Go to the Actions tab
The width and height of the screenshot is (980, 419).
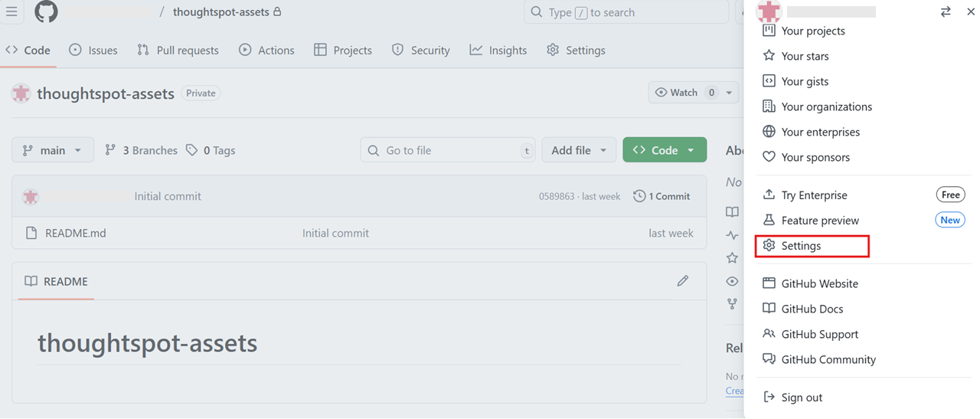click(266, 50)
